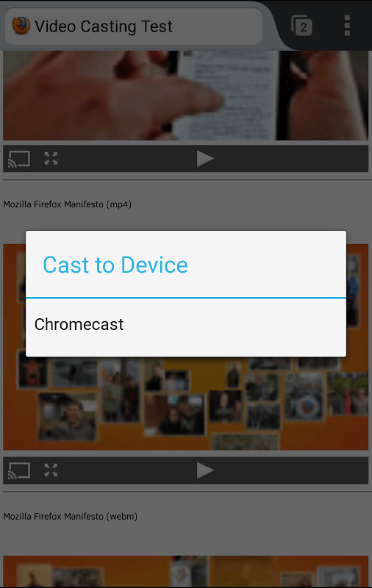Tap the Mozilla Firefox Manifesto (webm) label
The width and height of the screenshot is (372, 588).
[71, 517]
